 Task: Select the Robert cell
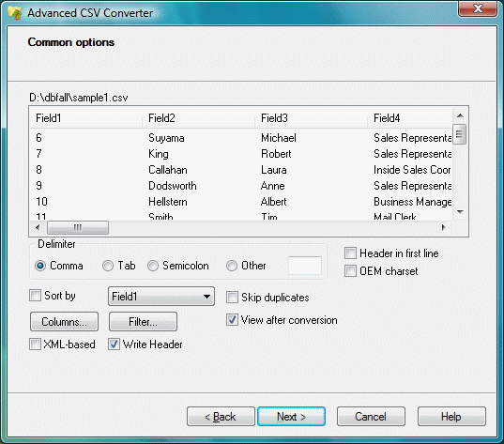(x=276, y=154)
